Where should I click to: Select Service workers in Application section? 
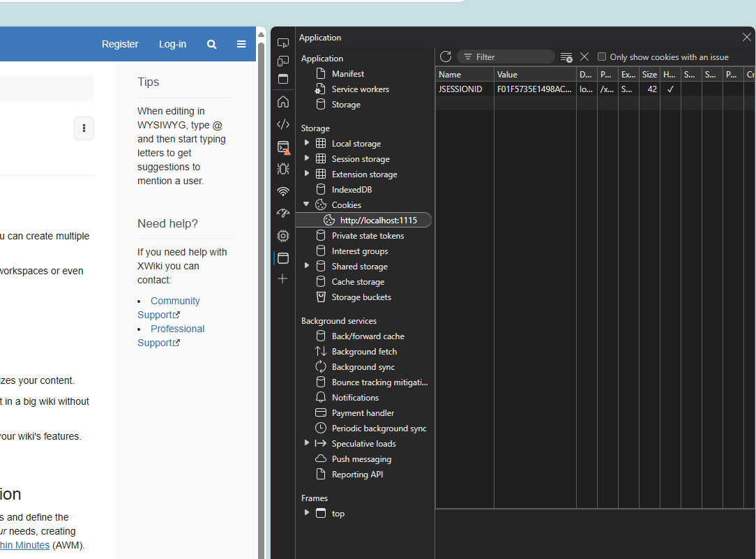(360, 89)
